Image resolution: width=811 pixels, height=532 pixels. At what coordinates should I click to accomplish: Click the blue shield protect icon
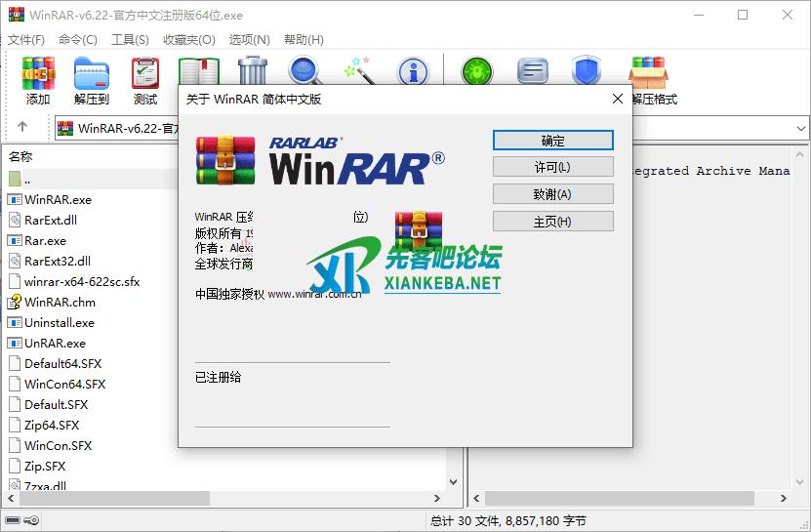(586, 71)
